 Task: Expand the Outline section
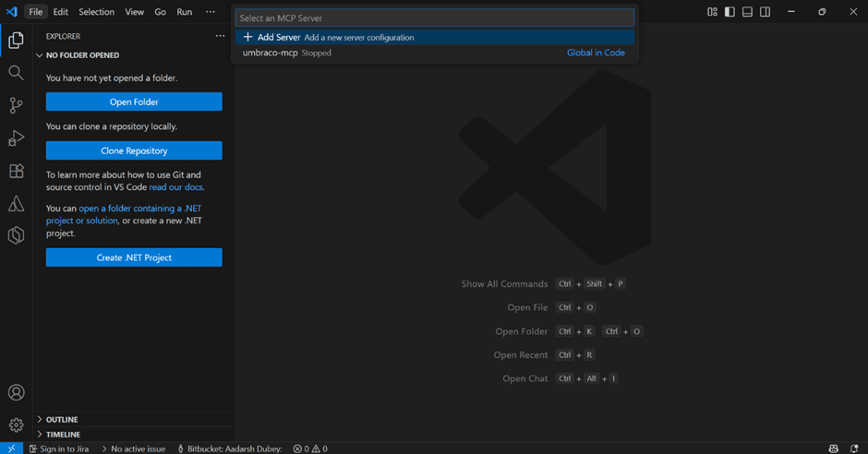coord(62,419)
